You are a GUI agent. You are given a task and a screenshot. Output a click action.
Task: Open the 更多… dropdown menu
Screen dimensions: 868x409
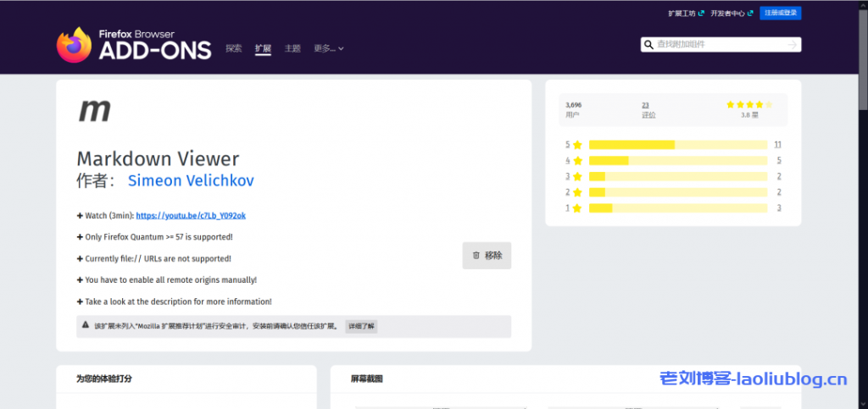[328, 48]
